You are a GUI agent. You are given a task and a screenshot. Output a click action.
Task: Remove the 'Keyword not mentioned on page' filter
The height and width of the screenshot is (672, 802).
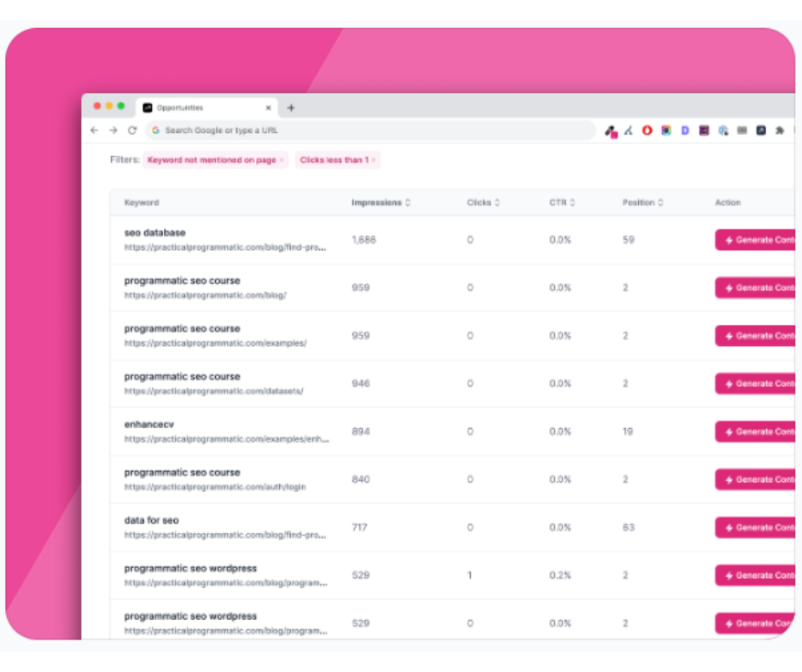pos(282,160)
